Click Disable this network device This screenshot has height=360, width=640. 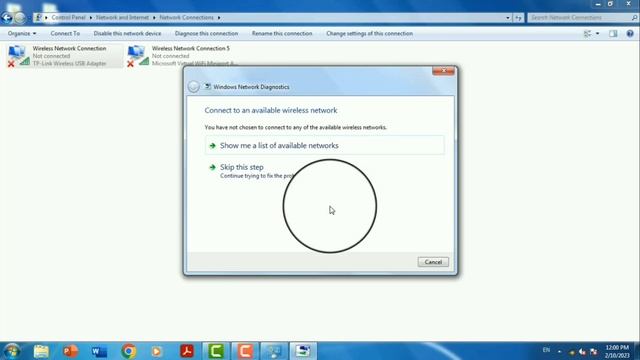(x=127, y=33)
